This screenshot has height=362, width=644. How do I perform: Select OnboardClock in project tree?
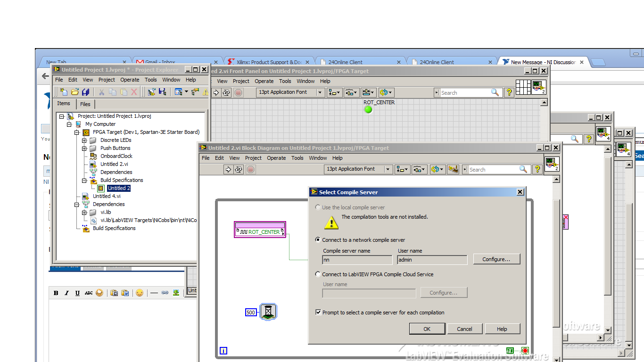[116, 156]
